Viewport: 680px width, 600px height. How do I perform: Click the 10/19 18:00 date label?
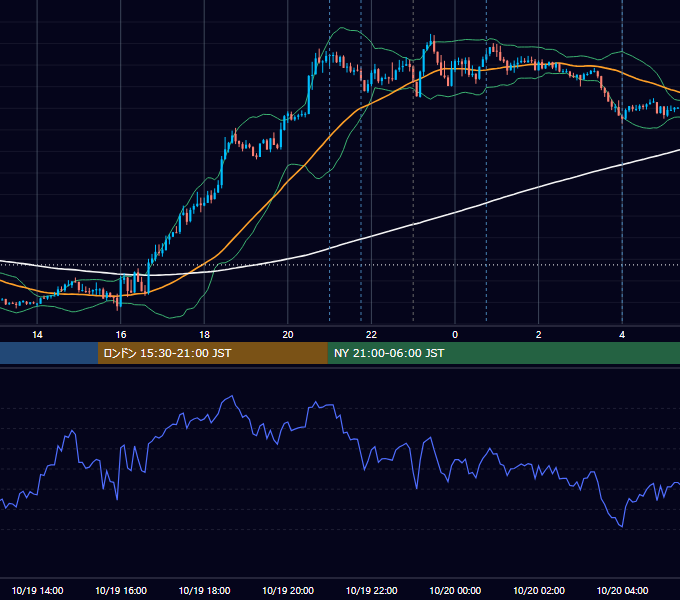coord(204,590)
